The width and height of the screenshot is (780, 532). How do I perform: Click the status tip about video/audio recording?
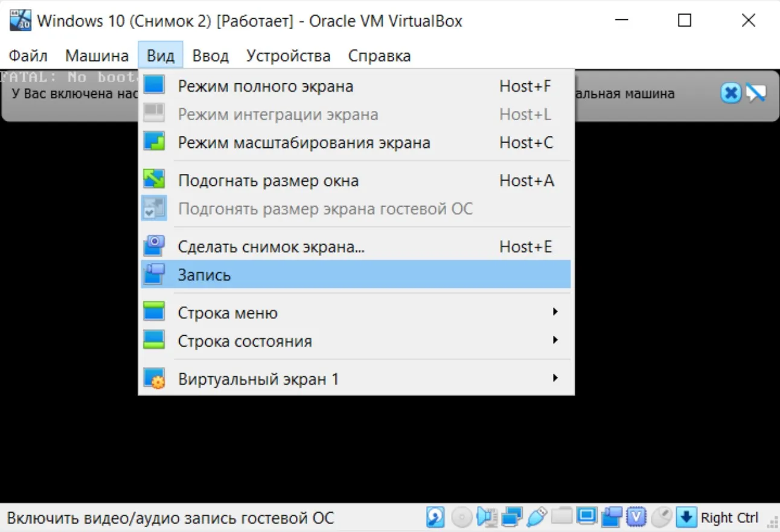(x=170, y=518)
